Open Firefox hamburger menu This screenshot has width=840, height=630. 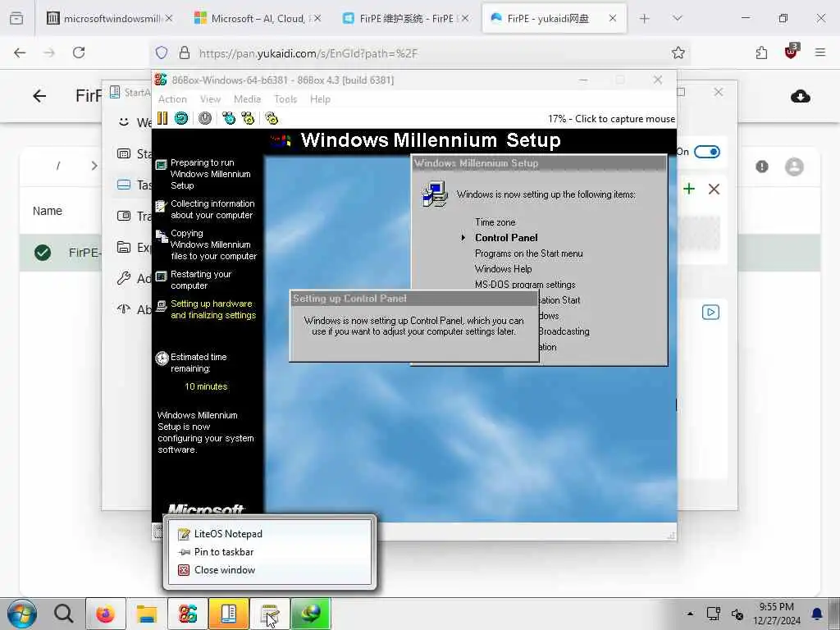819,52
